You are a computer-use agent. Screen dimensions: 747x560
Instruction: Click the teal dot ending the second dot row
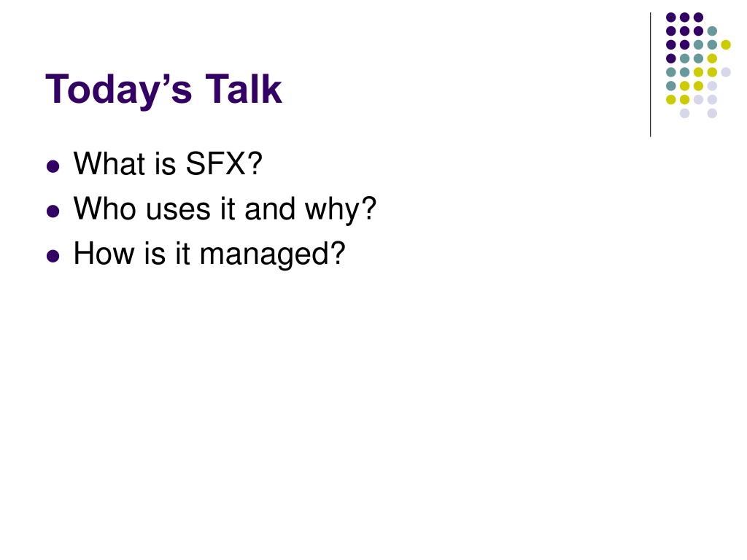pyautogui.click(x=712, y=31)
